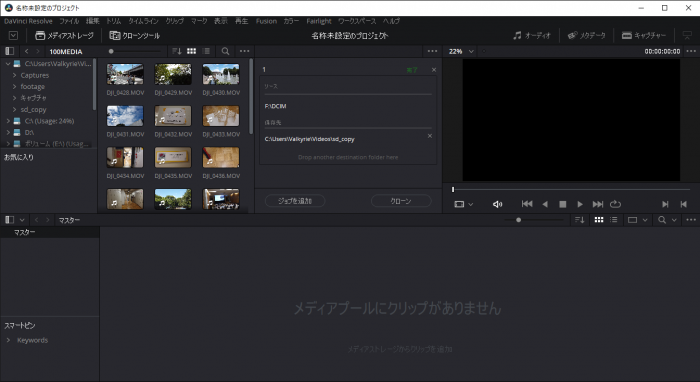Switch media storage to thumbnail view
Image resolution: width=700 pixels, height=382 pixels.
pos(192,51)
